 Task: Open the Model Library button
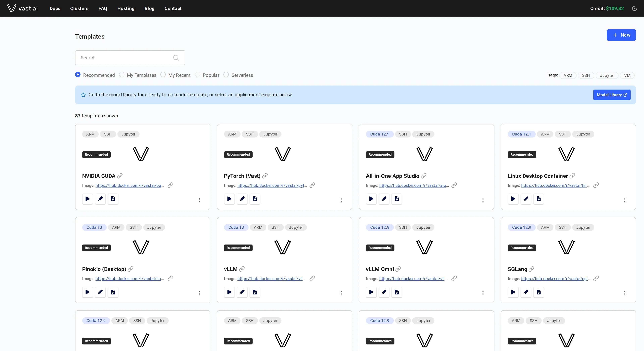(x=612, y=95)
